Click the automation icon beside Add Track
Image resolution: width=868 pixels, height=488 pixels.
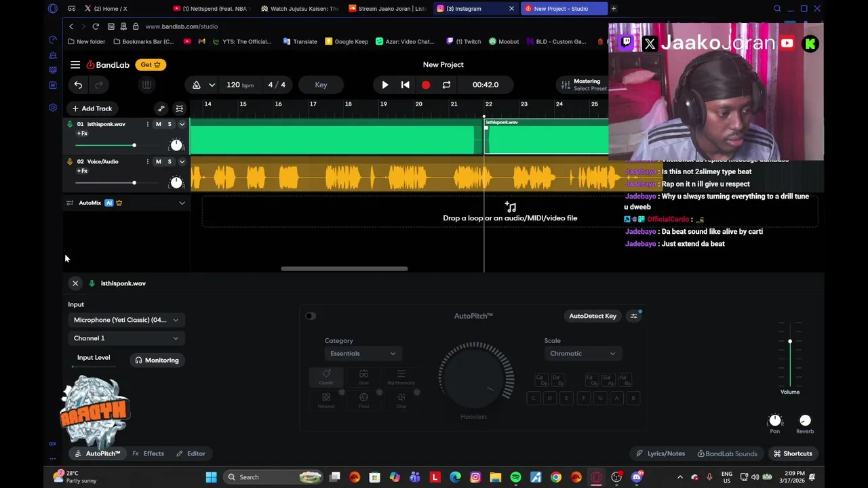tap(161, 108)
